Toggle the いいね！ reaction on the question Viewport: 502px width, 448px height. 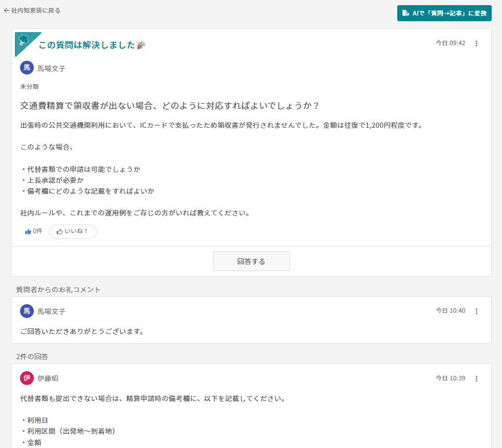(73, 231)
